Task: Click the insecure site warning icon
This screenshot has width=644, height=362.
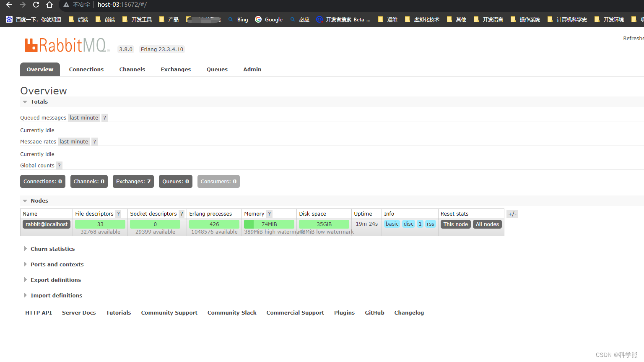Action: click(x=66, y=5)
